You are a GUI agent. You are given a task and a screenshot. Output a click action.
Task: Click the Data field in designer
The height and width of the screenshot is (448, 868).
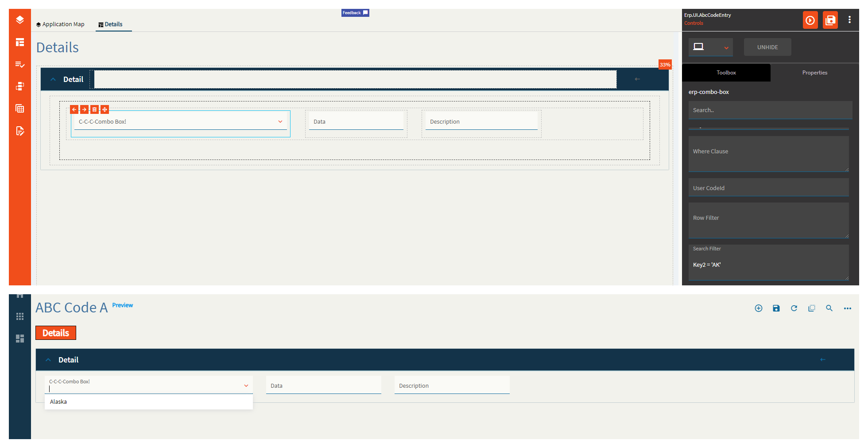click(356, 121)
